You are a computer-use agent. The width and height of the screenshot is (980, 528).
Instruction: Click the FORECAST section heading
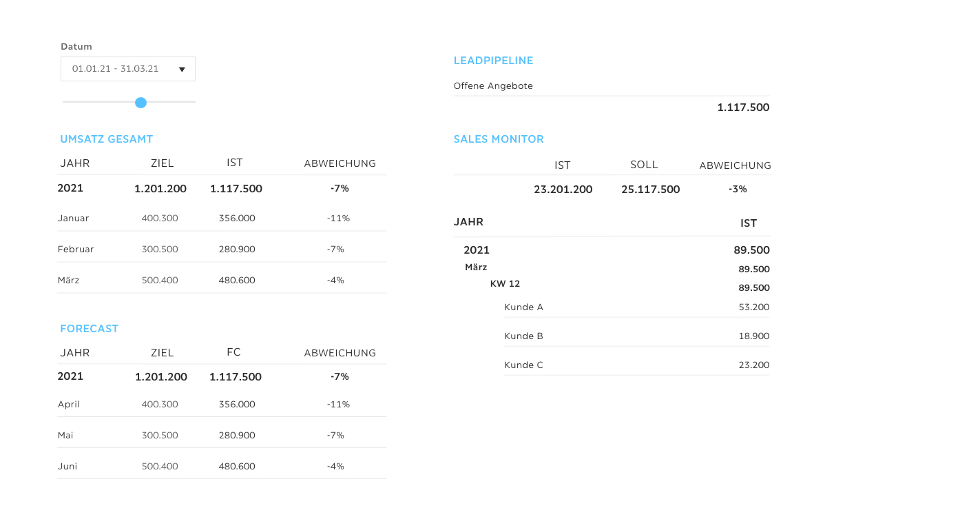[90, 329]
